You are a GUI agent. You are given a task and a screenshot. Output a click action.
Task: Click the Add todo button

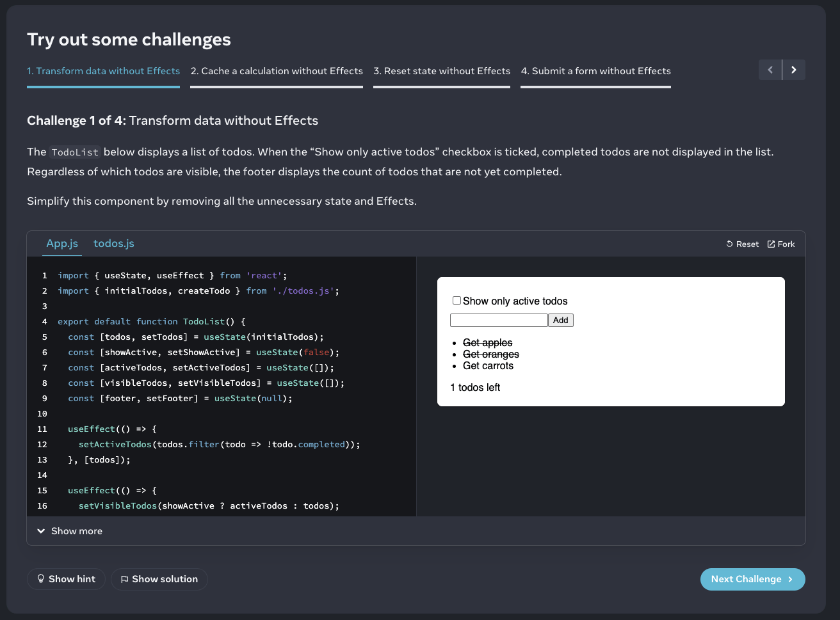(561, 320)
